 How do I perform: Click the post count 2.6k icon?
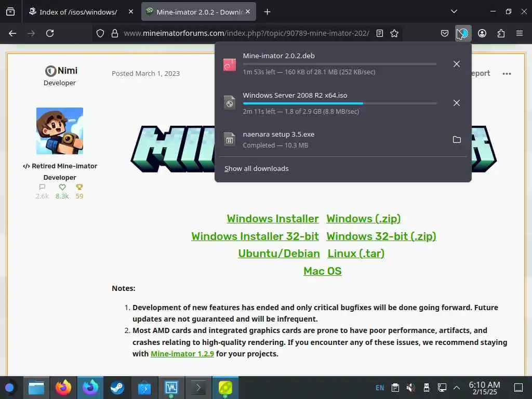tap(42, 187)
